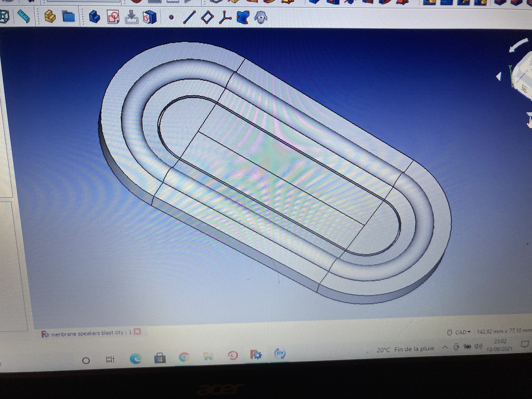The width and height of the screenshot is (532, 399).
Task: Expand hidden system tray icons
Action: [x=445, y=347]
